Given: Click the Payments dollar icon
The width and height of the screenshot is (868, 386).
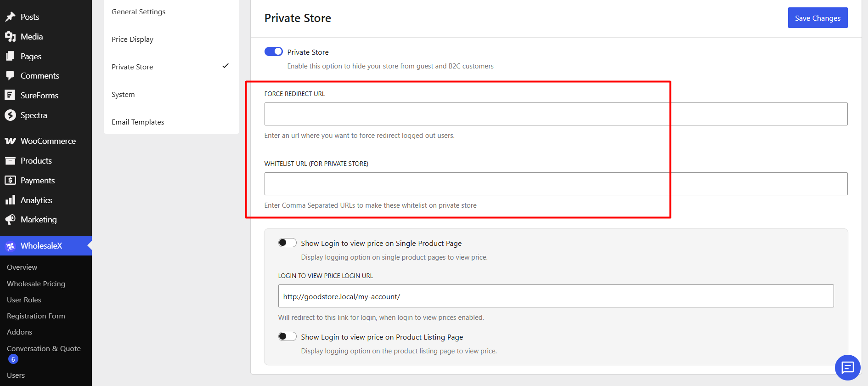Looking at the screenshot, I should click(10, 181).
